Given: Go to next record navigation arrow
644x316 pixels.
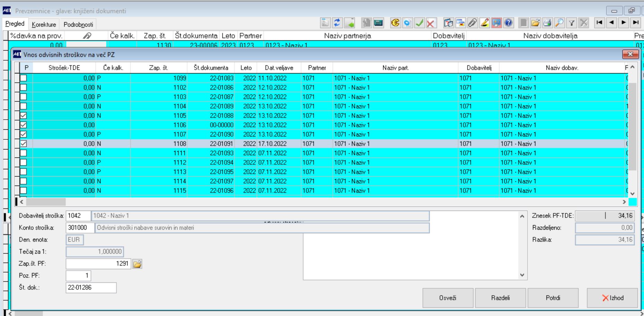Looking at the screenshot, I should pos(624,23).
